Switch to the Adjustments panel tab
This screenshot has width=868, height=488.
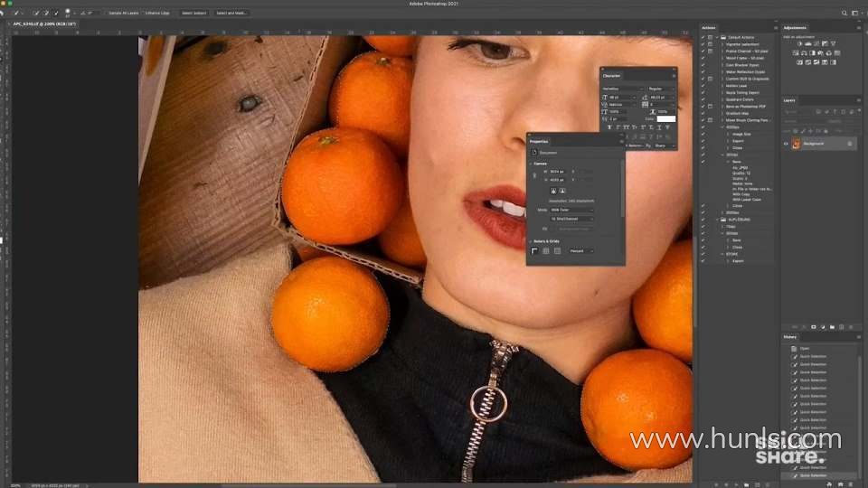(795, 28)
